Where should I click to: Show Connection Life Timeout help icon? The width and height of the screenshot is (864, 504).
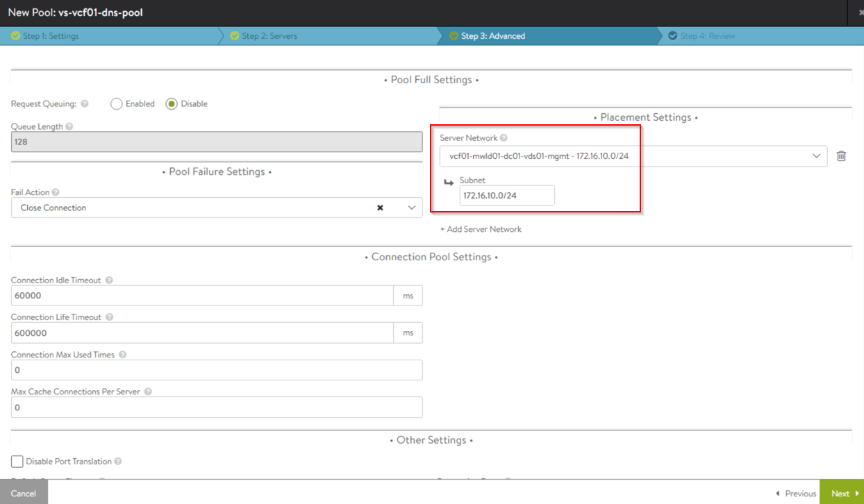click(x=109, y=317)
